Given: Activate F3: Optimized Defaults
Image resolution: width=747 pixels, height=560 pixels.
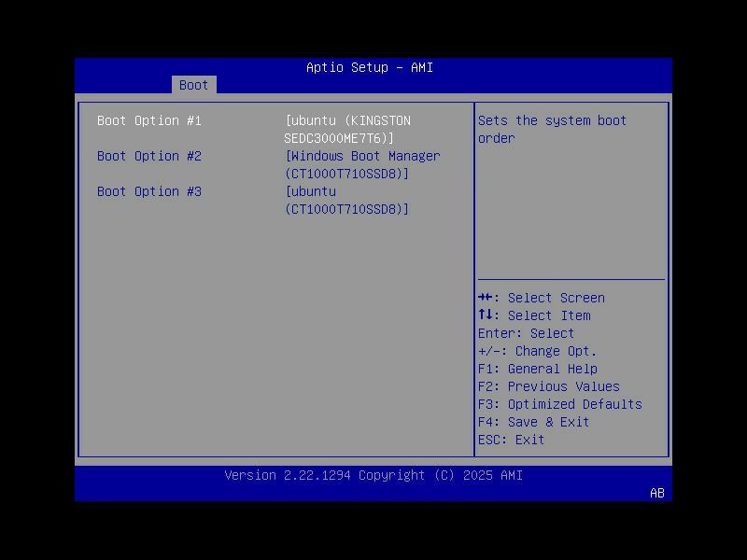Looking at the screenshot, I should click(x=559, y=404).
